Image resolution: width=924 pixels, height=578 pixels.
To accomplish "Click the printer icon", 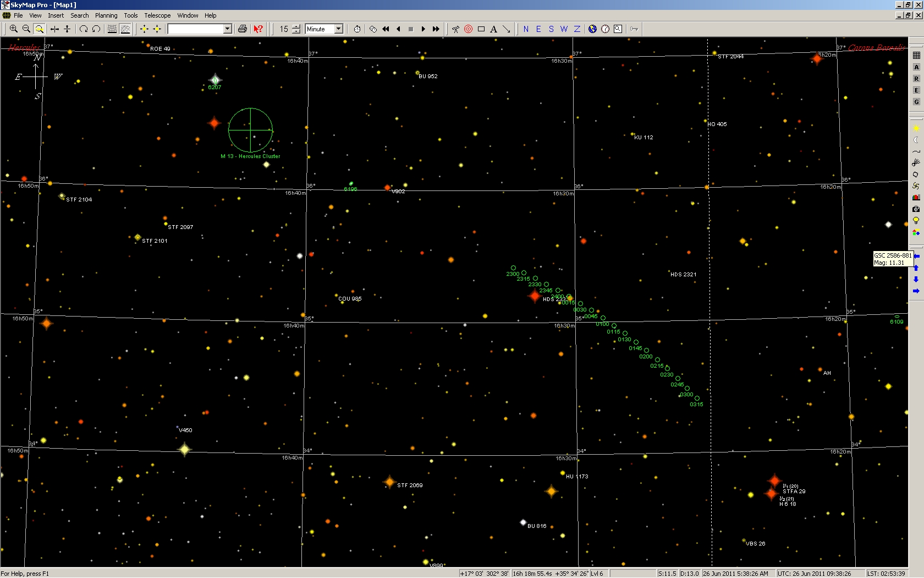I will coord(243,29).
